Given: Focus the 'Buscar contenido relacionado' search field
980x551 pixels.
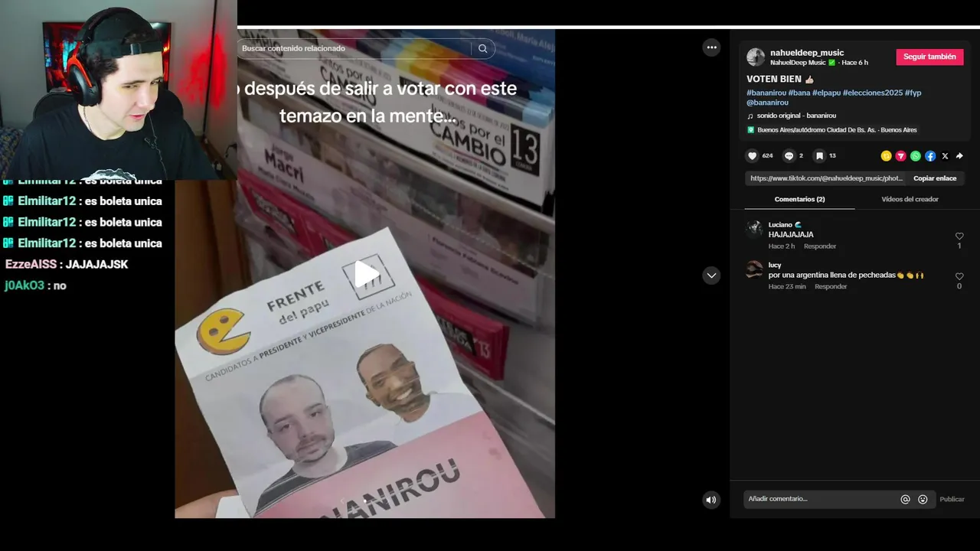Looking at the screenshot, I should (354, 48).
